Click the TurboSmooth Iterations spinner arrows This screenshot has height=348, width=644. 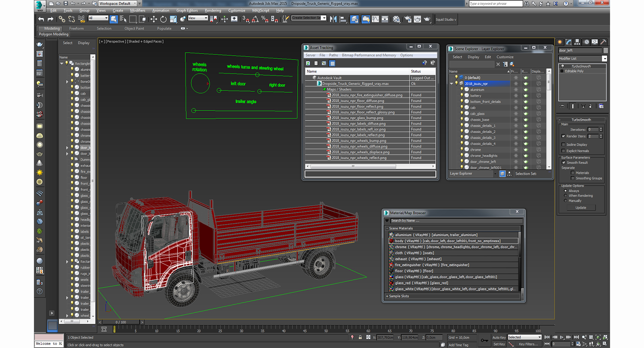click(x=601, y=129)
